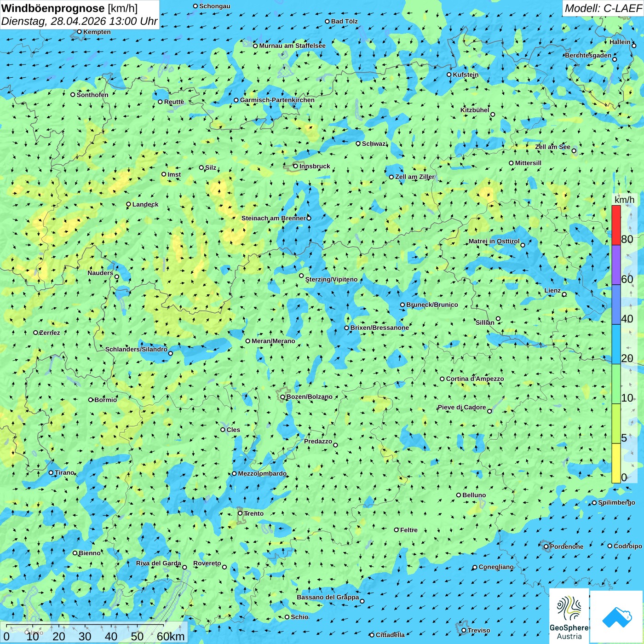This screenshot has height=644, width=644.
Task: Click the Kufstein location dot
Action: [x=449, y=75]
